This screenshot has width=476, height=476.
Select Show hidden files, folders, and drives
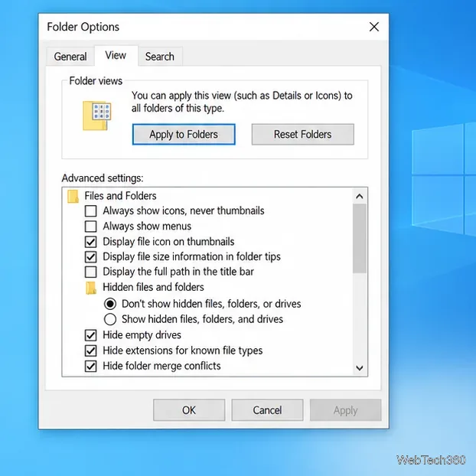110,319
